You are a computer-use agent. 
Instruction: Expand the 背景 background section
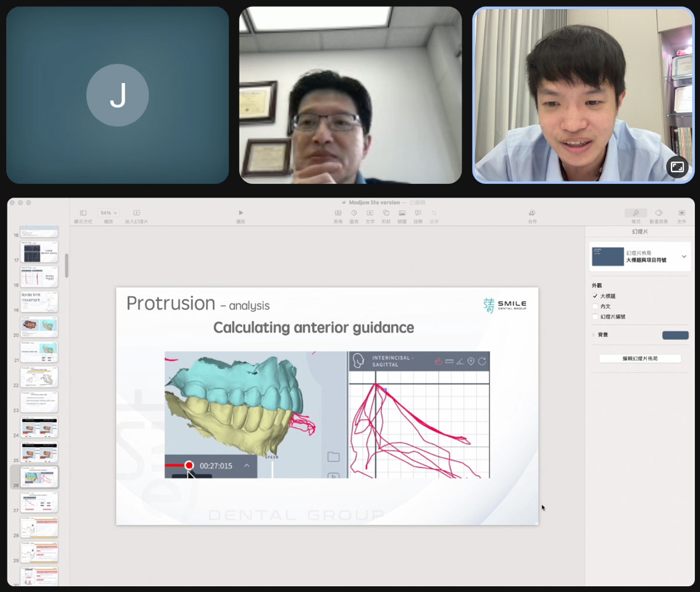[593, 335]
